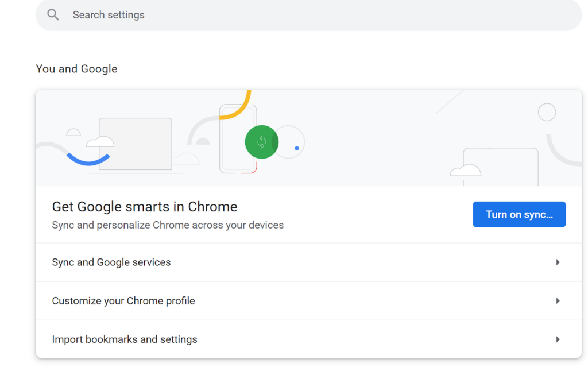Click the green sync circle illustration
588x367 pixels.
tap(262, 142)
